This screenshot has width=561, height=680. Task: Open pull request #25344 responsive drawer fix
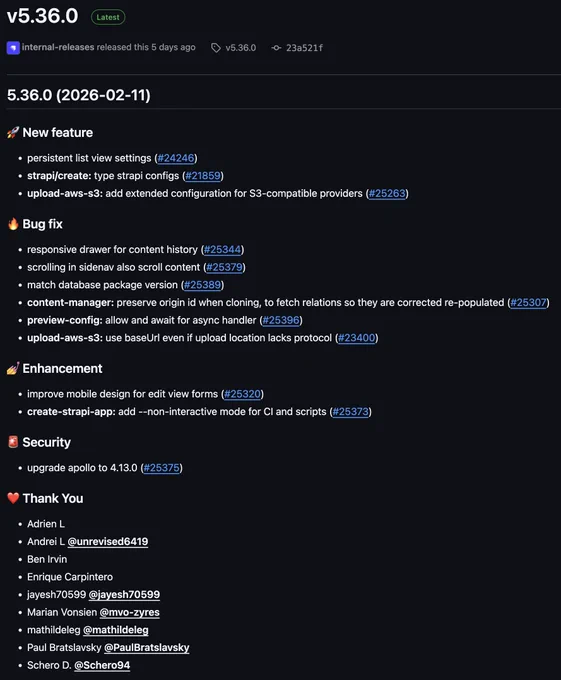click(x=222, y=250)
